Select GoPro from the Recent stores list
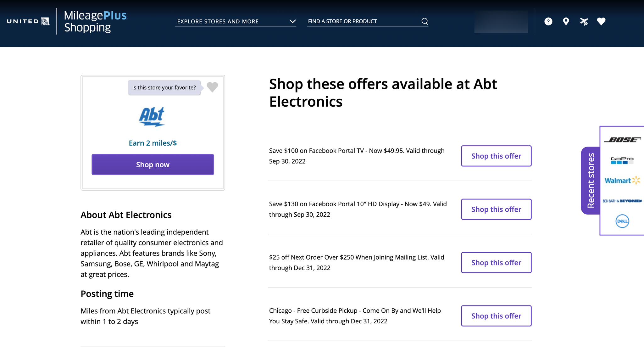 (x=622, y=159)
